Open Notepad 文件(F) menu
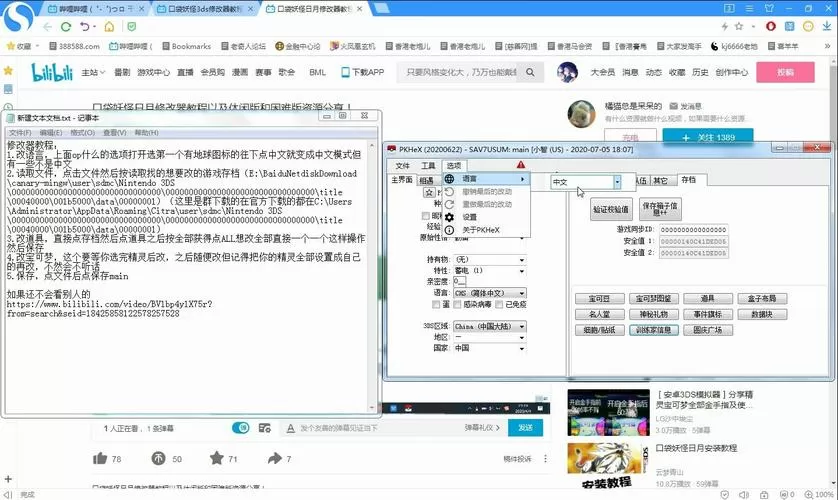Viewport: 838px width, 500px height. tap(20, 132)
